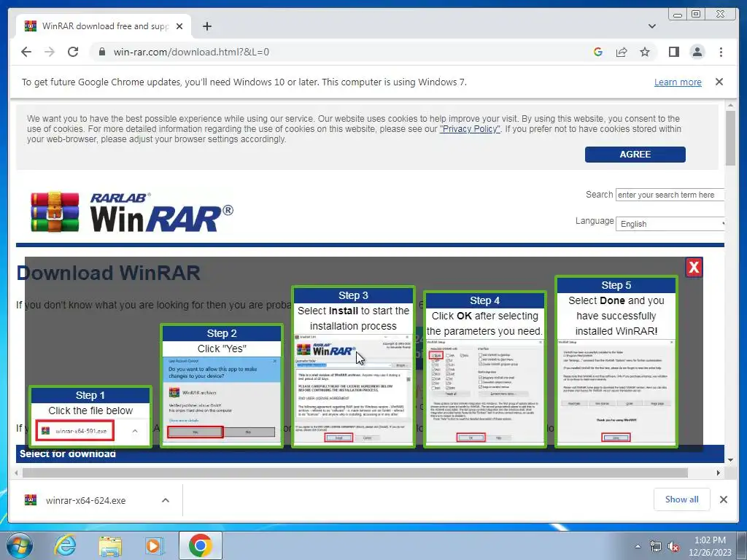747x560 pixels.
Task: Click the address bar URL
Action: pyautogui.click(x=191, y=52)
